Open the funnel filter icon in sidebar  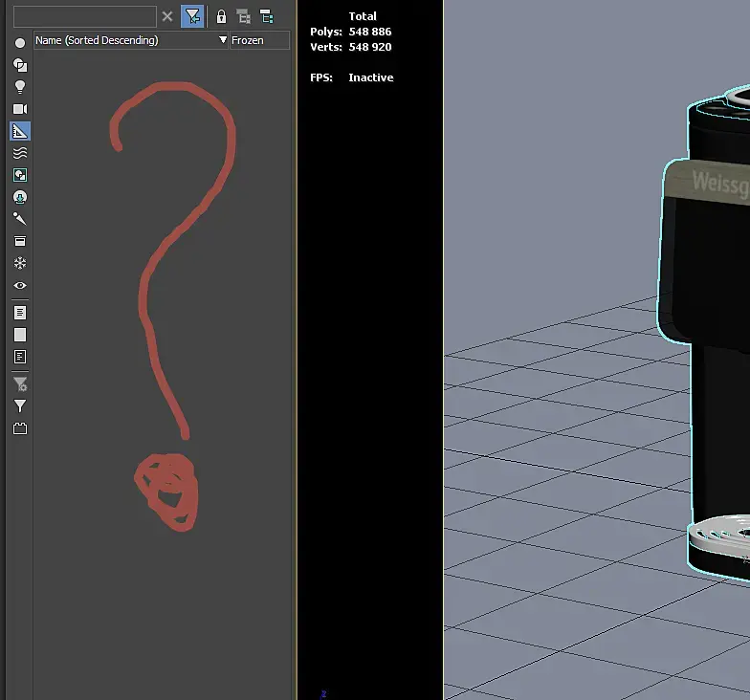pyautogui.click(x=19, y=405)
